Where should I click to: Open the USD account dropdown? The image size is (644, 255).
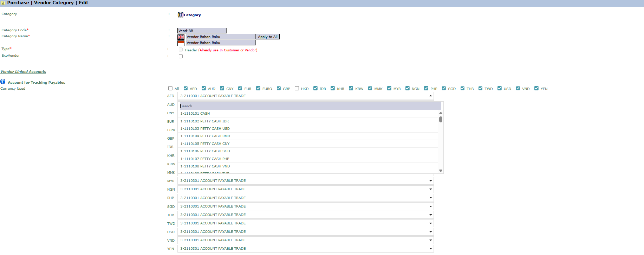click(305, 232)
